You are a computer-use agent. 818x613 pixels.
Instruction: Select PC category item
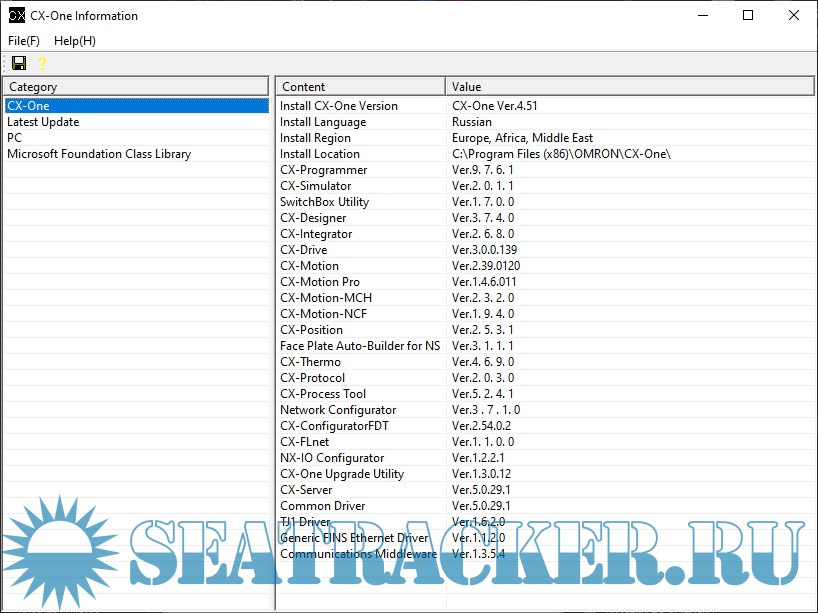point(14,138)
